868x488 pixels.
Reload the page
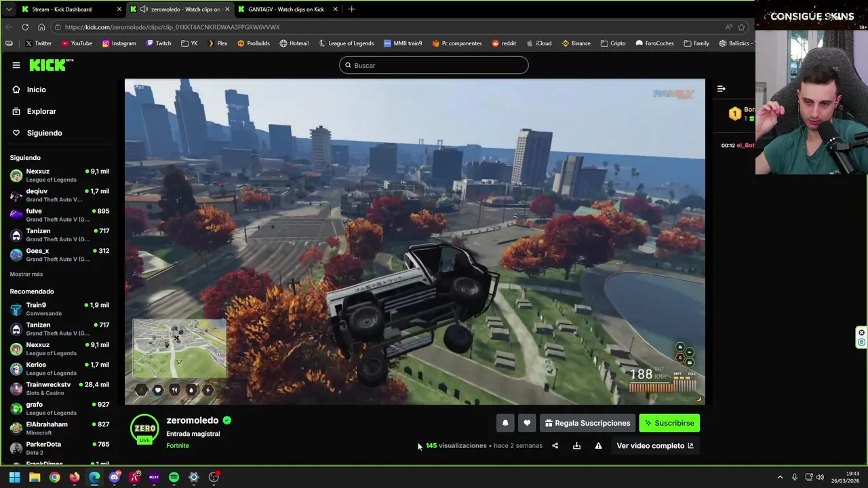(x=25, y=27)
